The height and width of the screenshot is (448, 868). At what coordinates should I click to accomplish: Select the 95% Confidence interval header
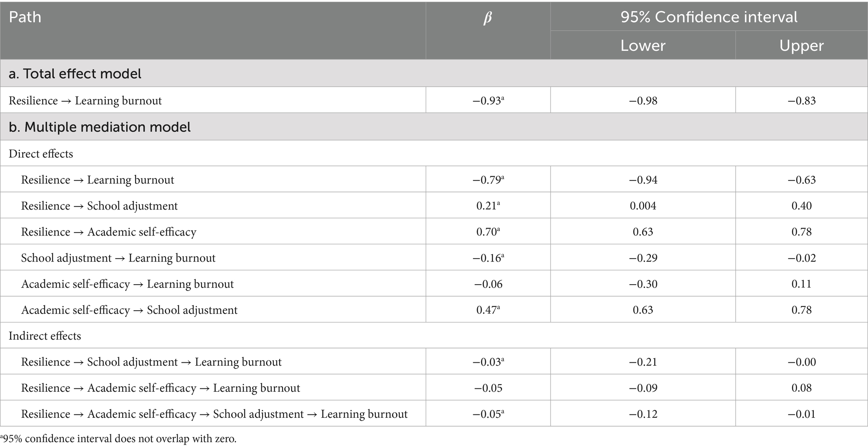tap(709, 17)
